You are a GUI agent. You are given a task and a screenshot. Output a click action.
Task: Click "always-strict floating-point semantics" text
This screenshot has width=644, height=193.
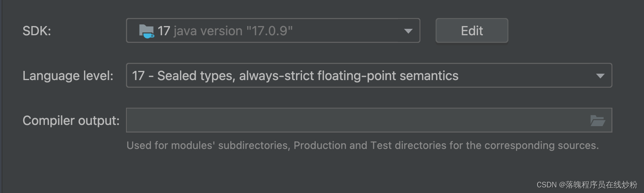pyautogui.click(x=348, y=76)
